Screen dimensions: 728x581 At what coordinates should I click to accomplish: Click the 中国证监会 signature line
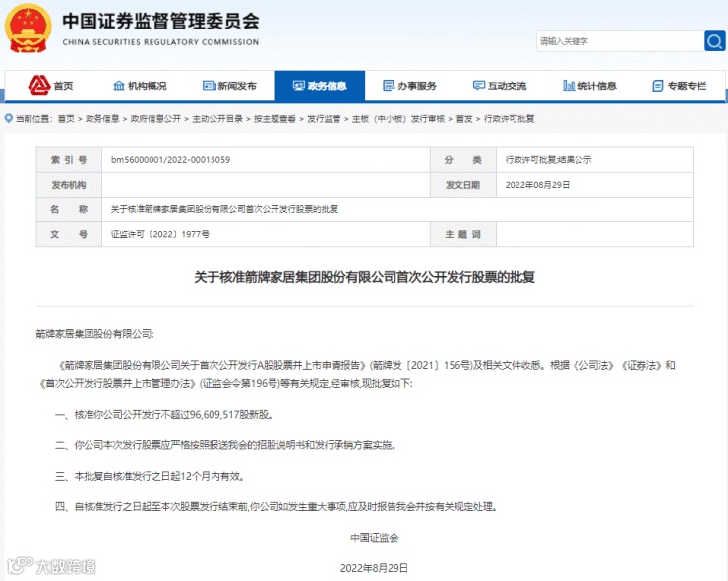374,538
